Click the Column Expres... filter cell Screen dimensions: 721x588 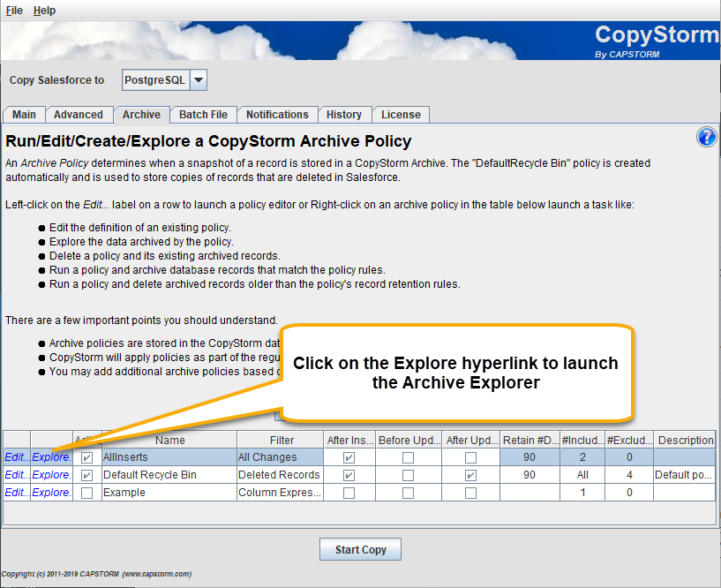281,493
